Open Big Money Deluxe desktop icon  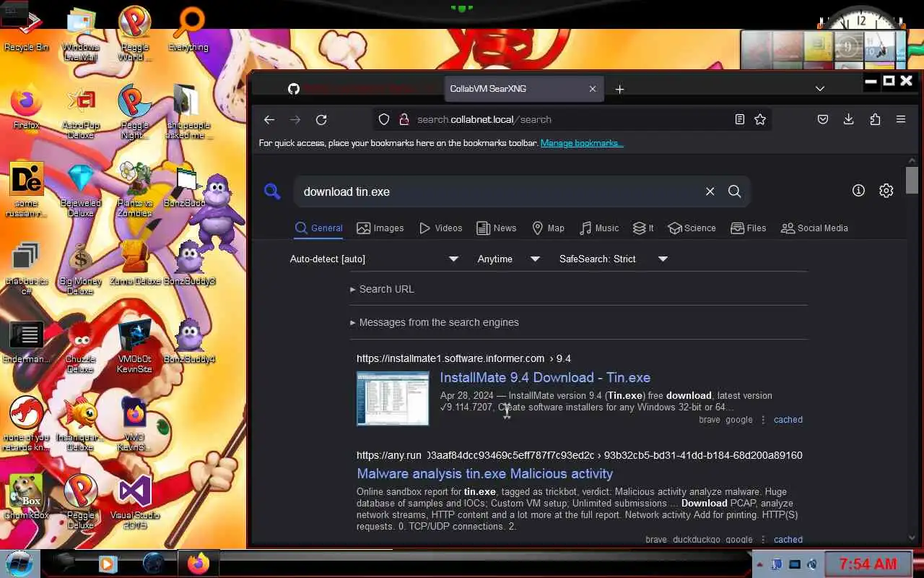pos(81,269)
